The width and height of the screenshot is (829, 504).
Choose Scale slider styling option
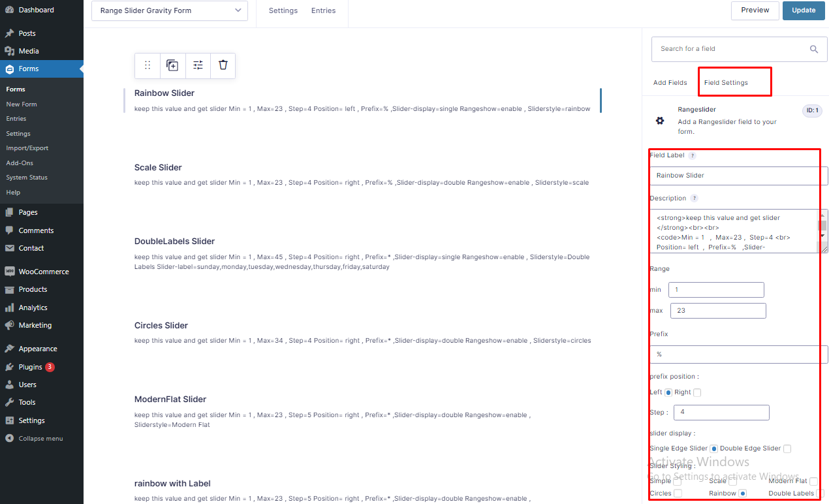(x=732, y=481)
